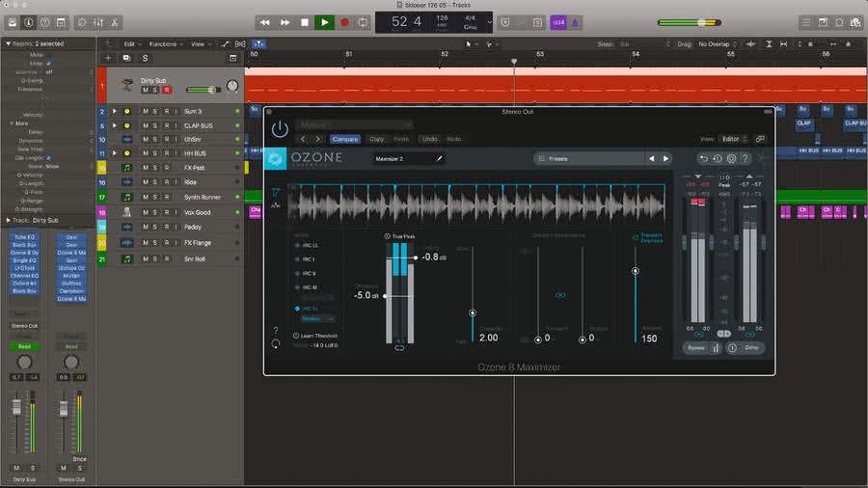Toggle the global Solo S button in track header

[145, 58]
